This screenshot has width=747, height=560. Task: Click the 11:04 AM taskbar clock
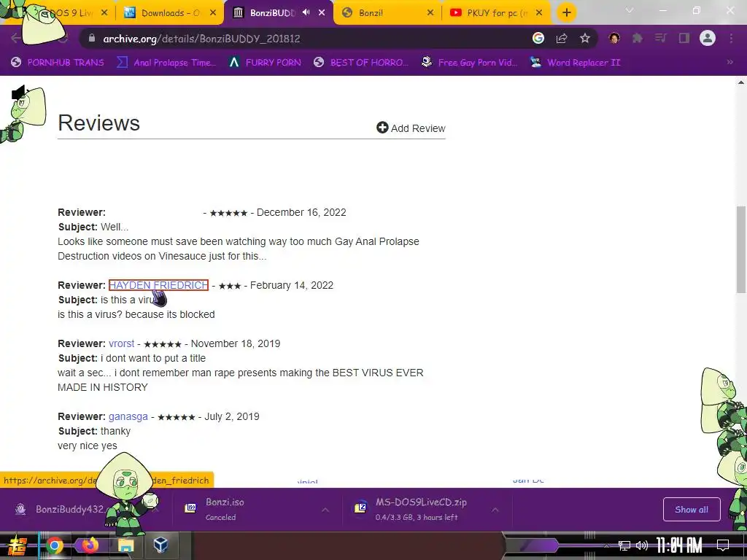pyautogui.click(x=679, y=545)
